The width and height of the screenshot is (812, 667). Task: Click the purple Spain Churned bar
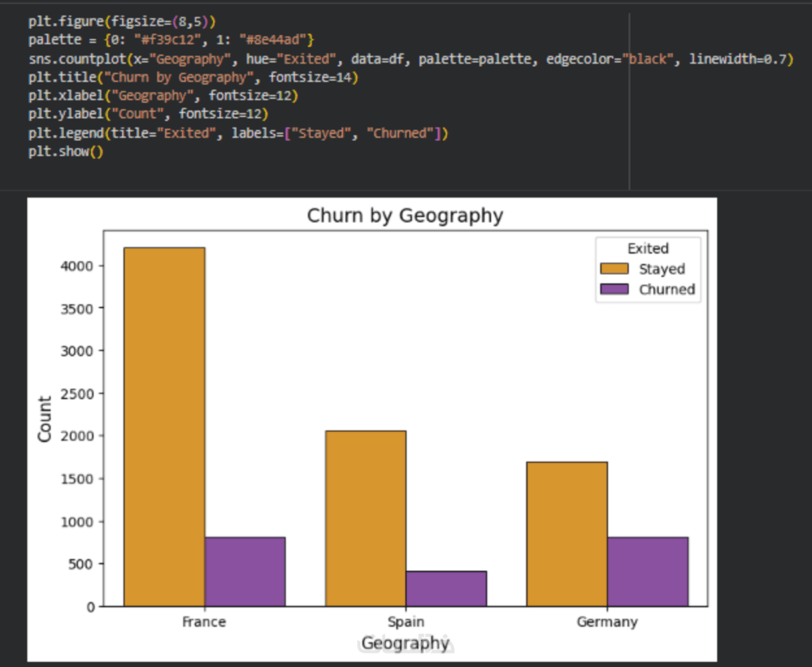(x=446, y=588)
